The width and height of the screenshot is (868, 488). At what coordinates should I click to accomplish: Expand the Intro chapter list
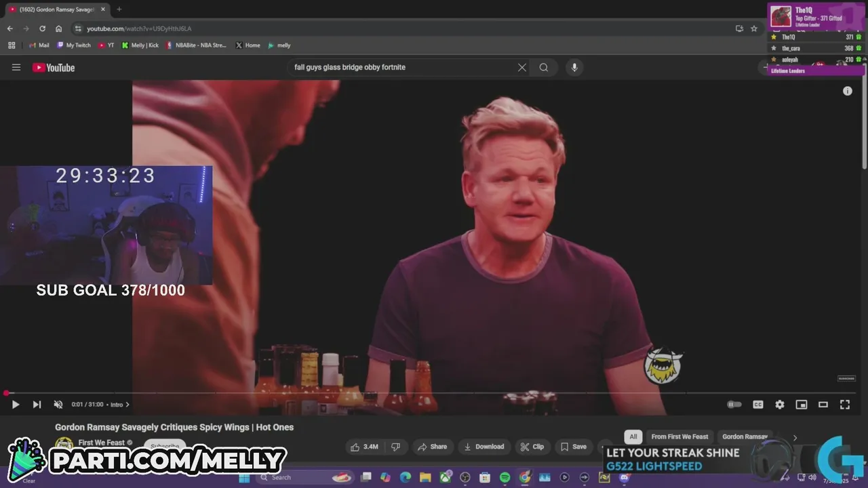[119, 405]
